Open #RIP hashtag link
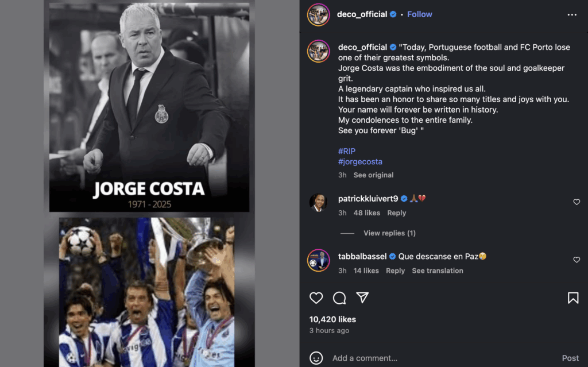588x367 pixels. (347, 151)
